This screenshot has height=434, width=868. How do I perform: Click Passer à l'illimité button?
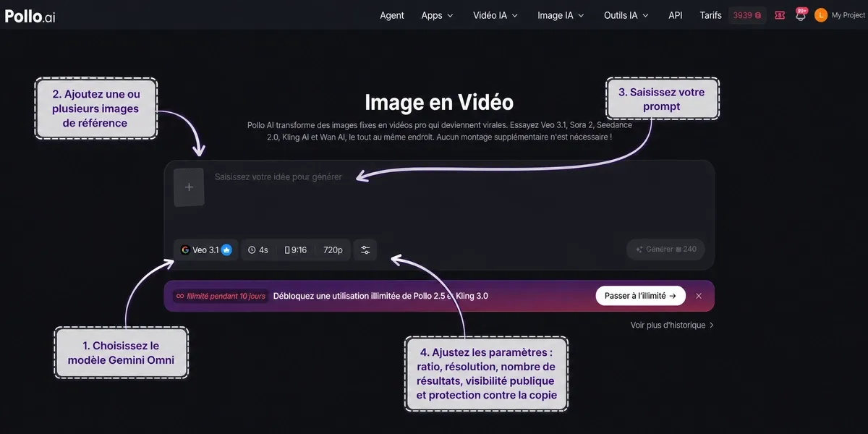640,296
